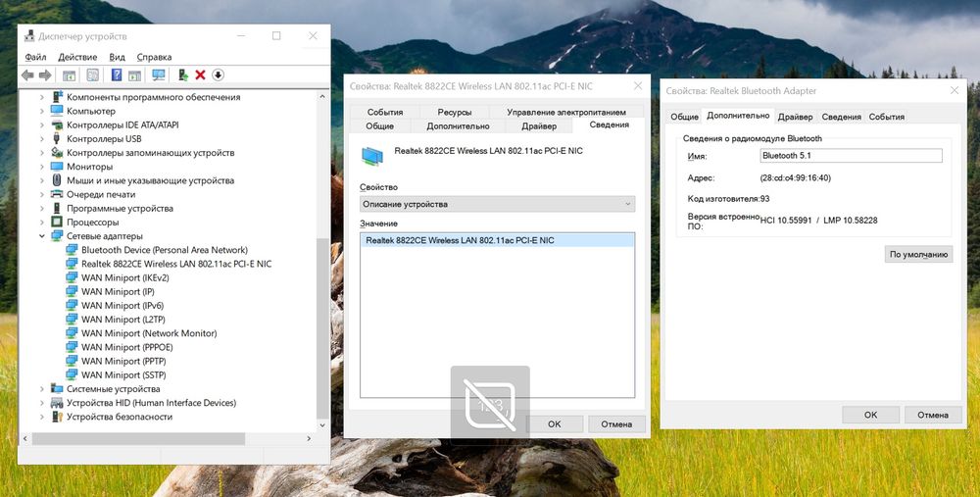Open the Управление электропитанием tab
This screenshot has height=497, width=980.
click(566, 112)
